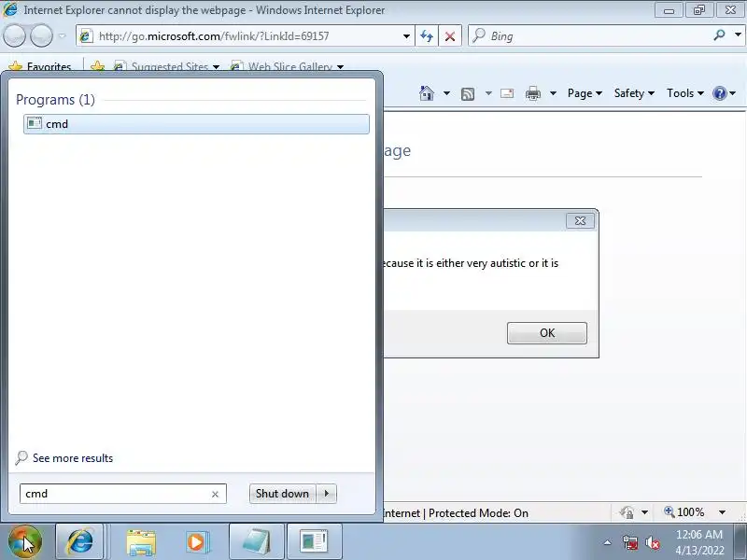Open the clock showing 12:06 AM
This screenshot has height=560, width=747.
click(698, 542)
